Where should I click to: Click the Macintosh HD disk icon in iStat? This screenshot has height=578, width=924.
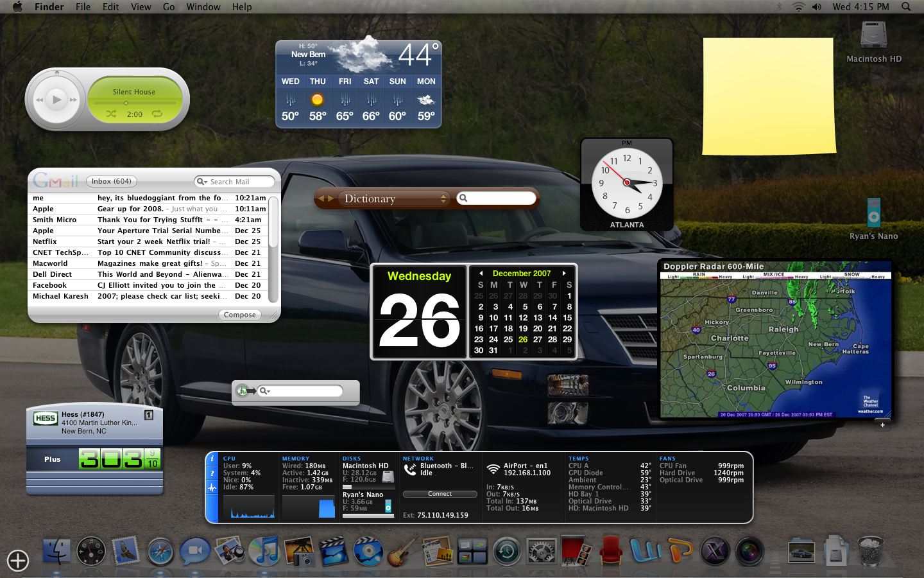[388, 477]
